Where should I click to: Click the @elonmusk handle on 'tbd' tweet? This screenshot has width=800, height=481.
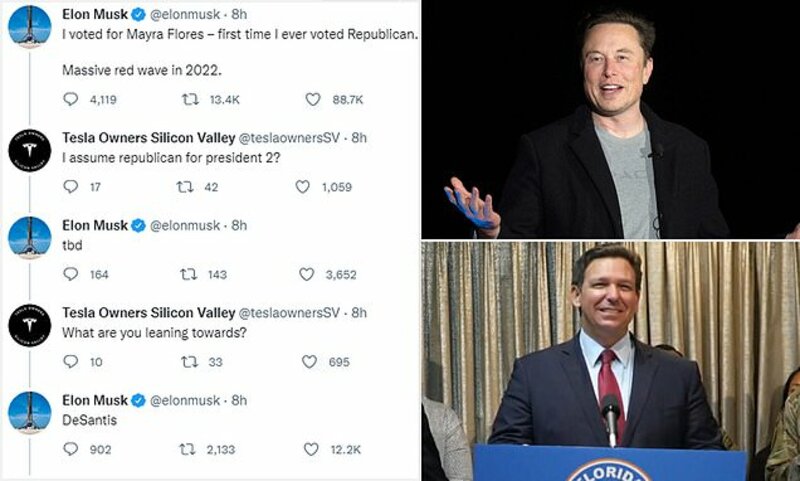pyautogui.click(x=185, y=225)
